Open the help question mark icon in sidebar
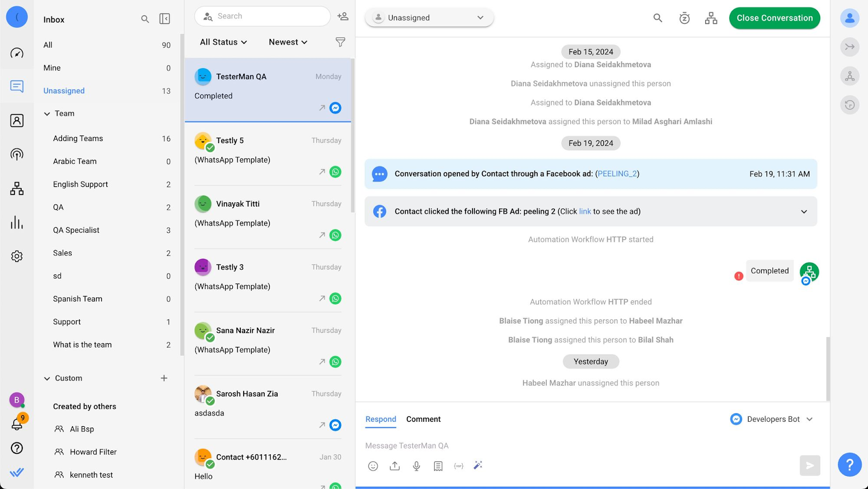This screenshot has width=868, height=489. click(17, 448)
